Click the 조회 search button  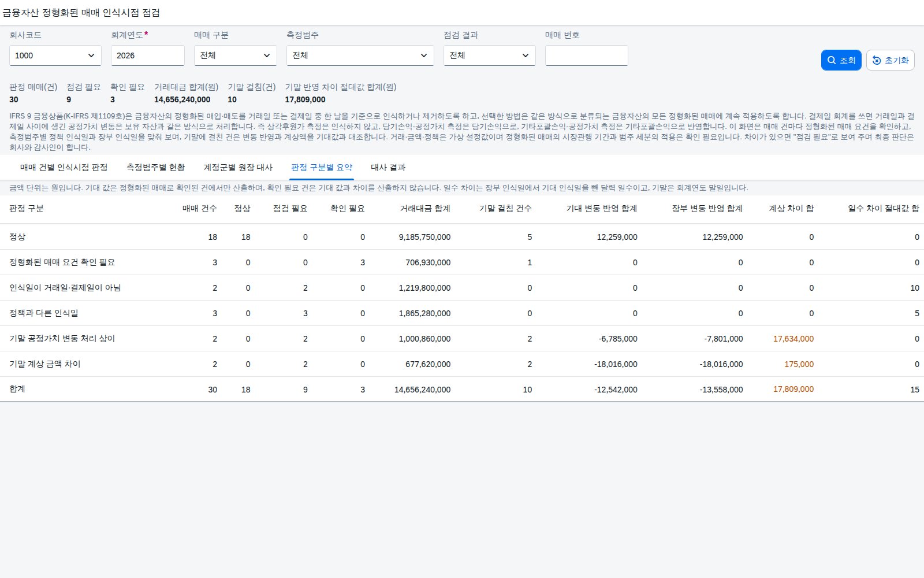click(x=841, y=60)
